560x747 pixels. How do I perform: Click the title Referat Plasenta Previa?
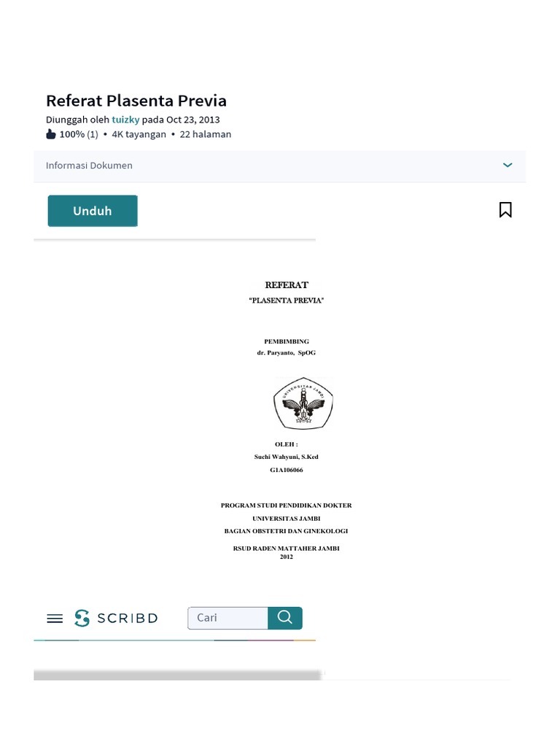136,101
